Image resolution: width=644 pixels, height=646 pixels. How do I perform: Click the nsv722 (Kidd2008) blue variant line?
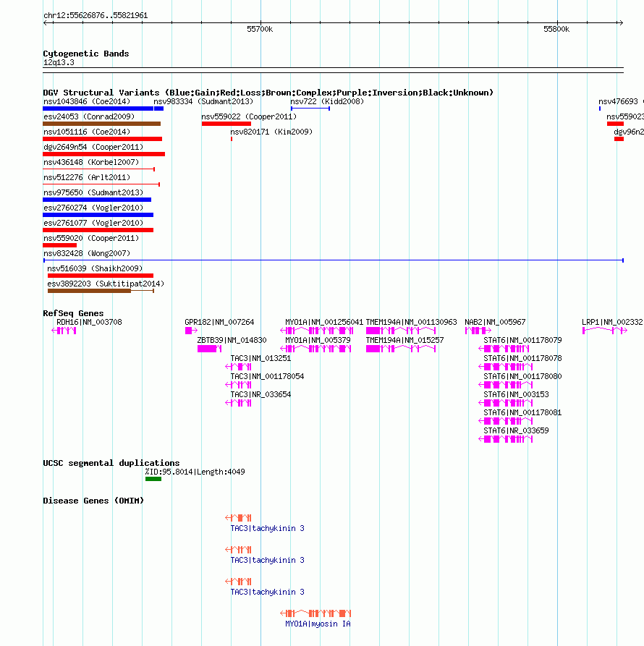[310, 109]
